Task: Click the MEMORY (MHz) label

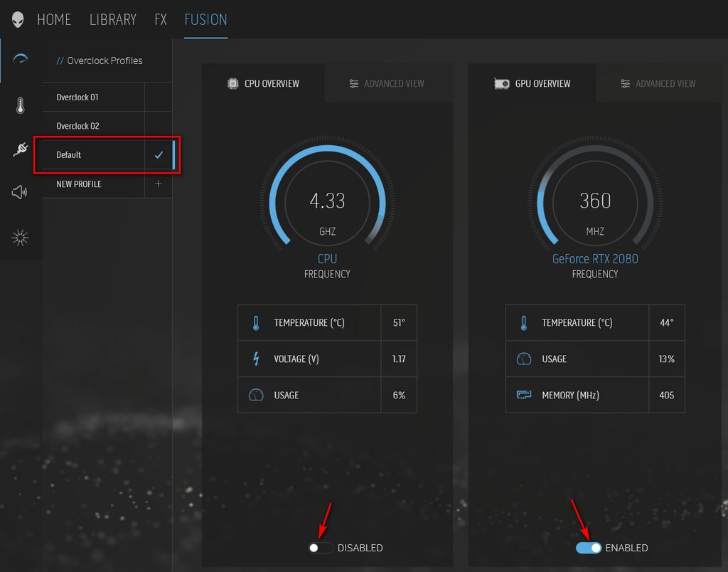Action: click(x=570, y=395)
